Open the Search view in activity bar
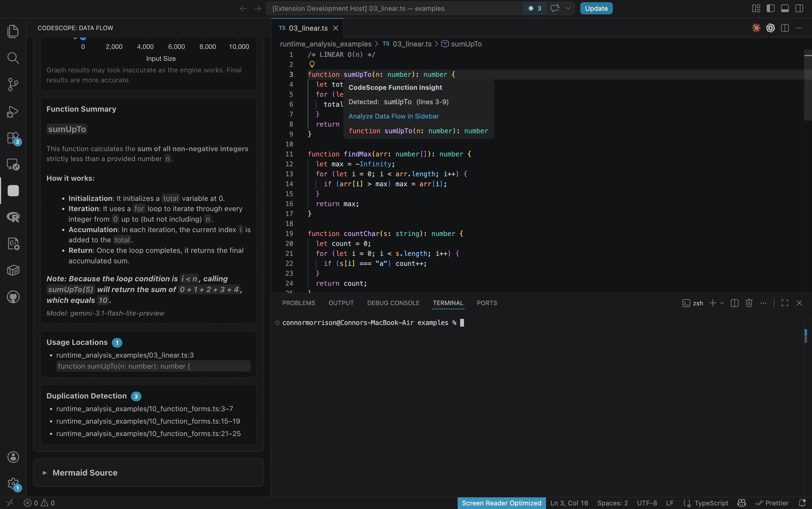 [13, 58]
